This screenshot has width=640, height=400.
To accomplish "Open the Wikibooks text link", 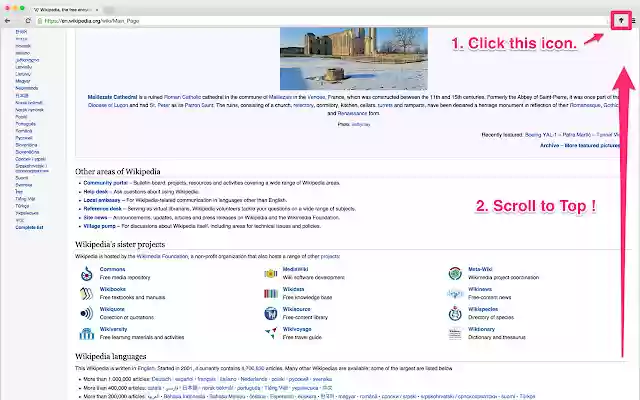I will pos(113,289).
